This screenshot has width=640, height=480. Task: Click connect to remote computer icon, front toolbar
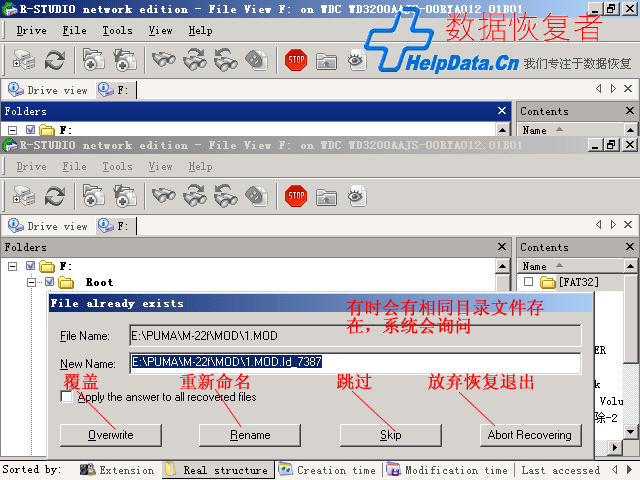click(24, 196)
